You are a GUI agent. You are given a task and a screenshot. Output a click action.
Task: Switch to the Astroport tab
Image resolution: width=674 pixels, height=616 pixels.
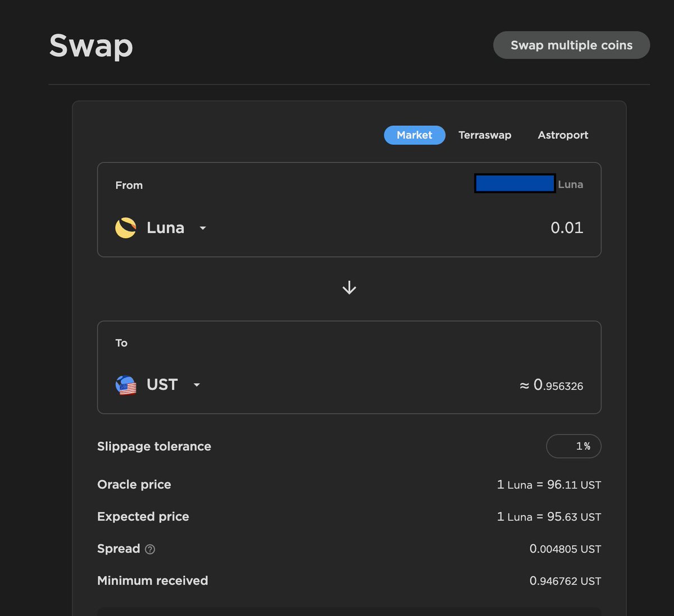(x=563, y=135)
